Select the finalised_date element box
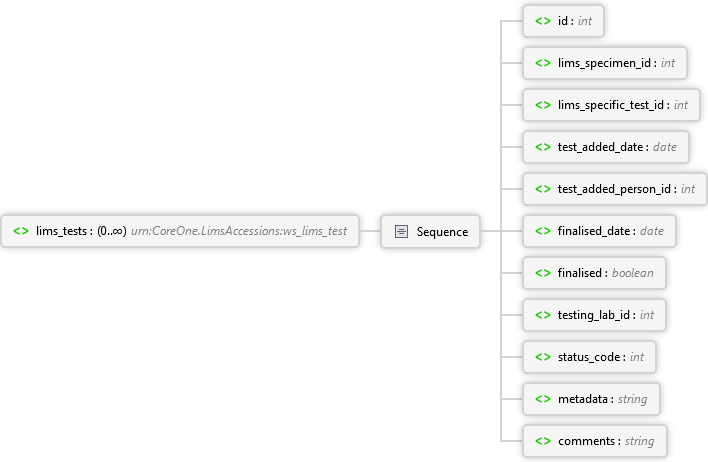708x462 pixels. click(x=598, y=230)
